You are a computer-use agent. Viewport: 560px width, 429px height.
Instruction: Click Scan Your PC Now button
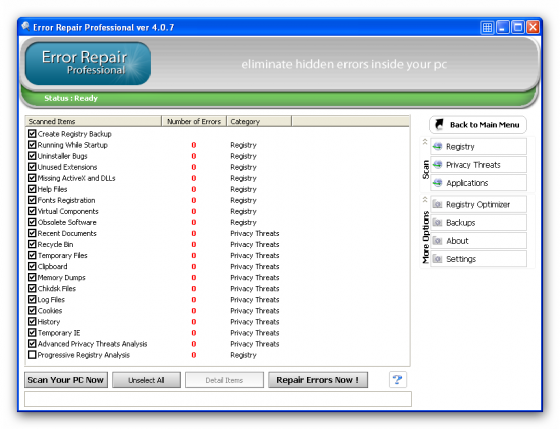click(x=66, y=380)
